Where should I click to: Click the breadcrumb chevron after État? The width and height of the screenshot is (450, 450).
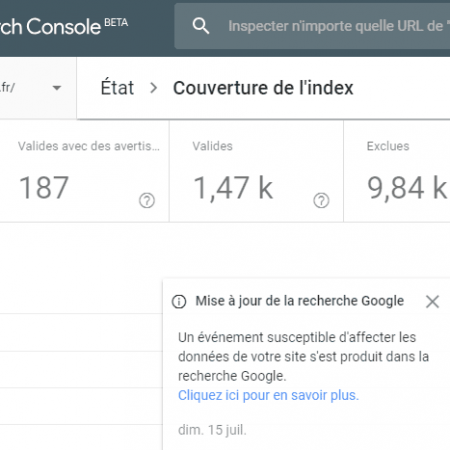(x=153, y=88)
